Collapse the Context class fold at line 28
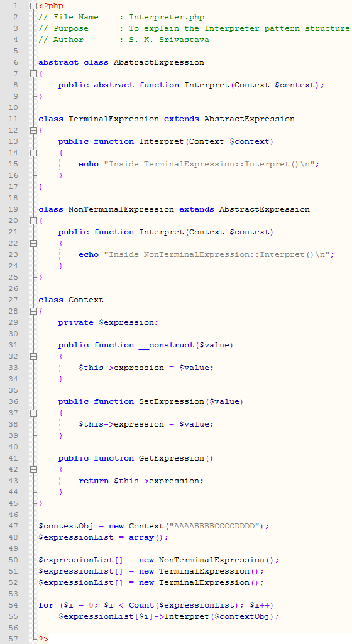The height and width of the screenshot is (644, 352). click(33, 311)
